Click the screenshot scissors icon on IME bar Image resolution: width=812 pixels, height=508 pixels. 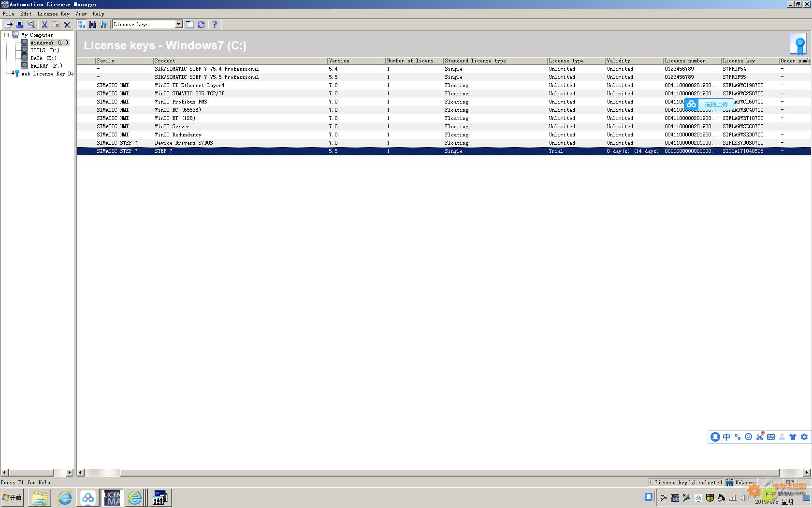(x=760, y=436)
